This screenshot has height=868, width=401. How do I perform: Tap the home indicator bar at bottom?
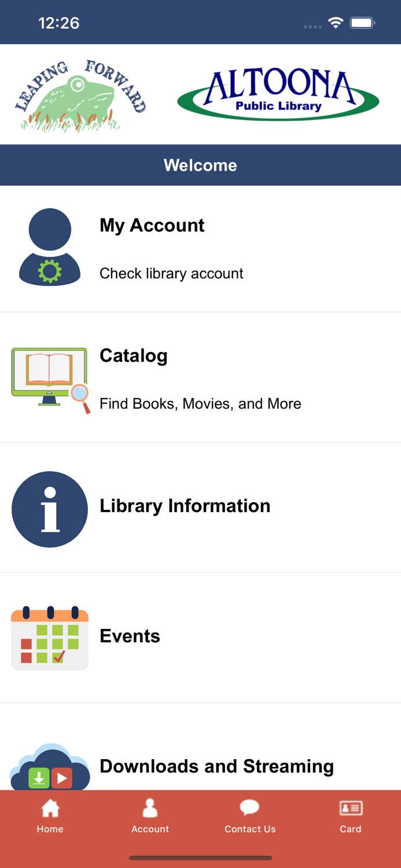point(200,858)
